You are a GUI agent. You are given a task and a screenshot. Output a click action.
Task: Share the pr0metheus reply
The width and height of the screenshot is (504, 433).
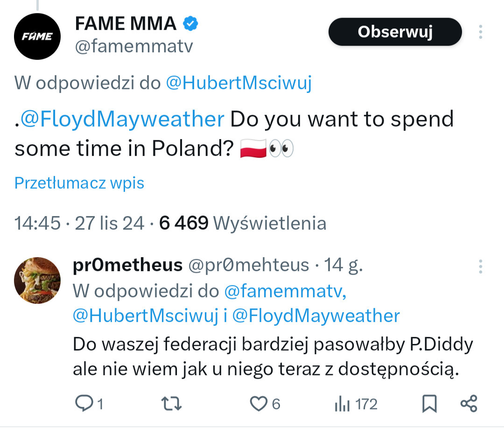coord(469,404)
